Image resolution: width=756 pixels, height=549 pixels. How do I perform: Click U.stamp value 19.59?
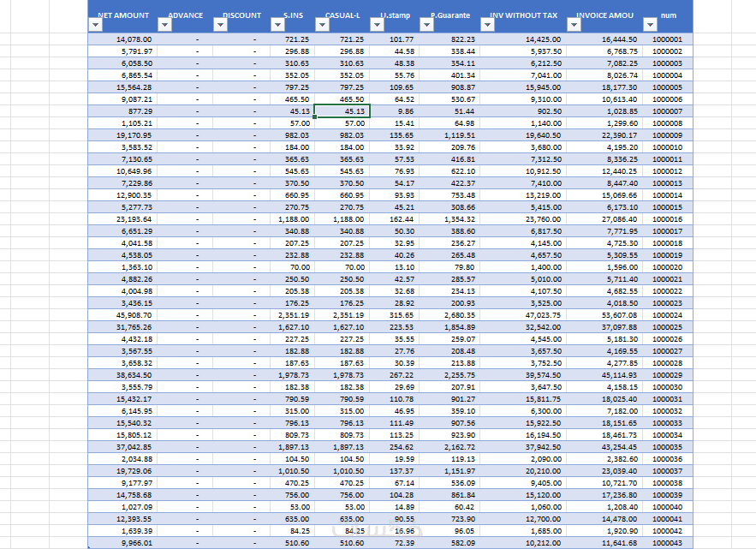(x=395, y=459)
